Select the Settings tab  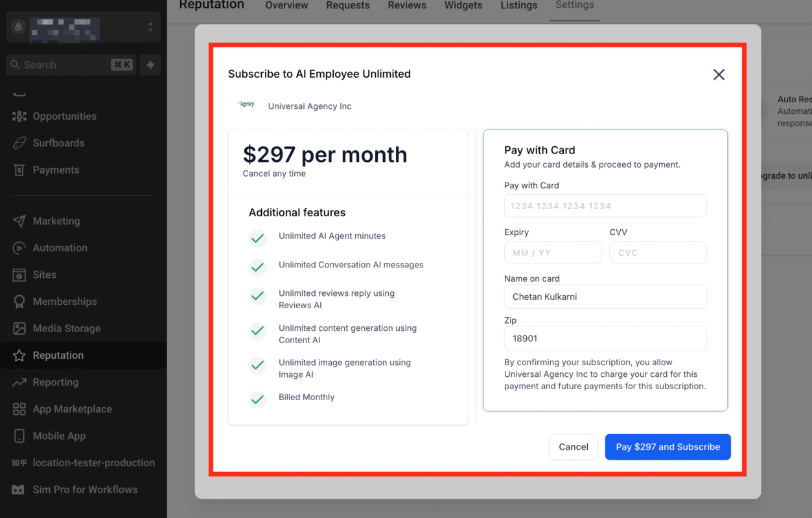coord(574,5)
